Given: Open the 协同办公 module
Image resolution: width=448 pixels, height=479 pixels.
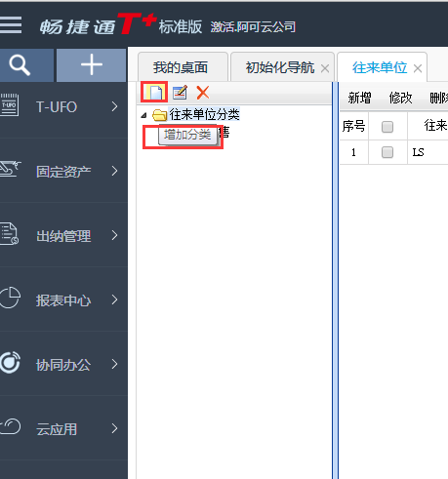Looking at the screenshot, I should coord(63,364).
